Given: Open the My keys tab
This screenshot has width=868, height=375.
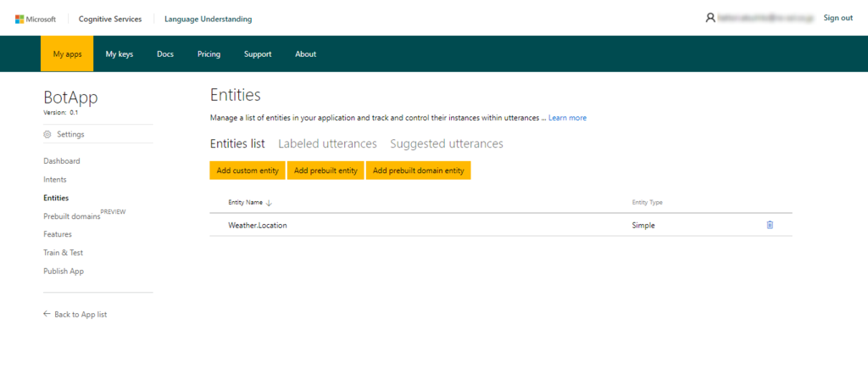Looking at the screenshot, I should 120,53.
